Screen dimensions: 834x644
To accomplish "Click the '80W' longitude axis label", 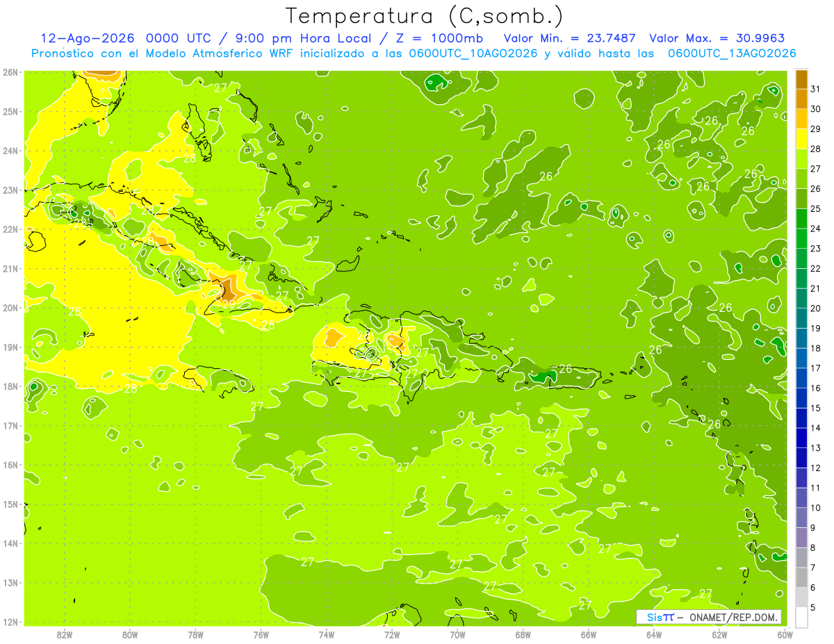I will tap(130, 634).
